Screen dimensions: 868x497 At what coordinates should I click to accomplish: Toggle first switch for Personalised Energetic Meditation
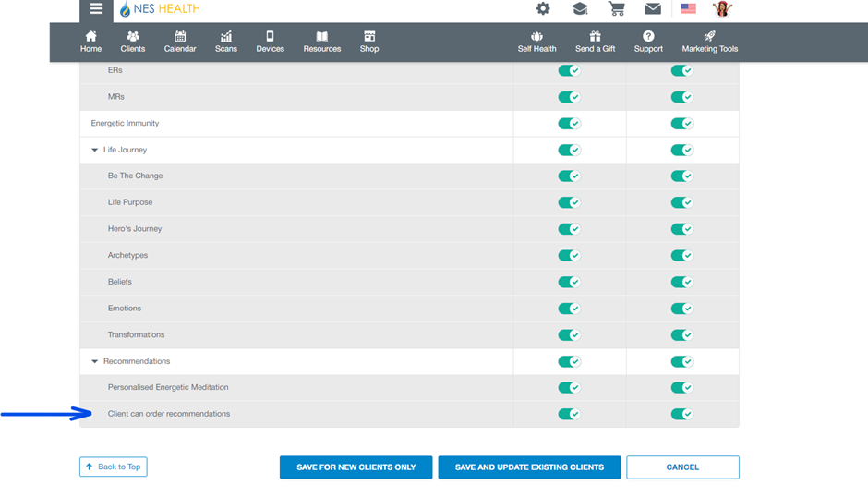(569, 388)
